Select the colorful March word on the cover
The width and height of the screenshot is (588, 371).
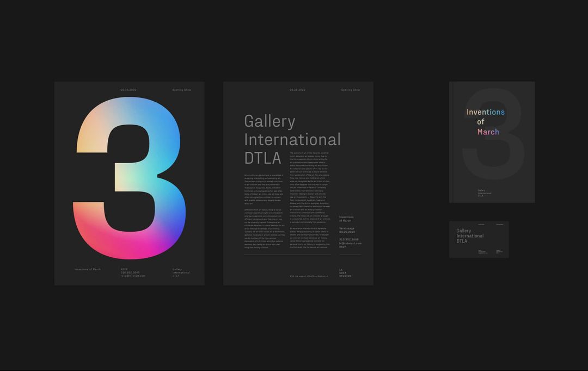(x=488, y=132)
